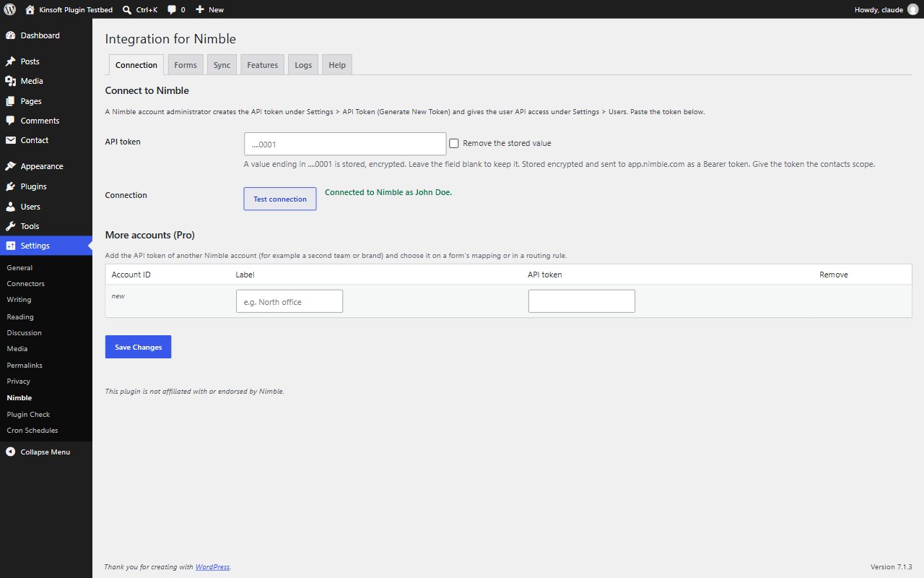Screen dimensions: 924x578
Task: Click the Test connection button
Action: 280,199
